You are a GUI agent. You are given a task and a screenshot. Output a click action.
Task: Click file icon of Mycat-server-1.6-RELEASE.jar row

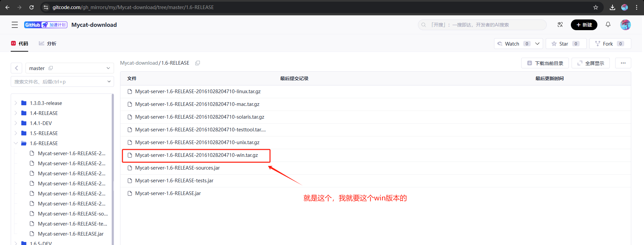click(x=130, y=193)
